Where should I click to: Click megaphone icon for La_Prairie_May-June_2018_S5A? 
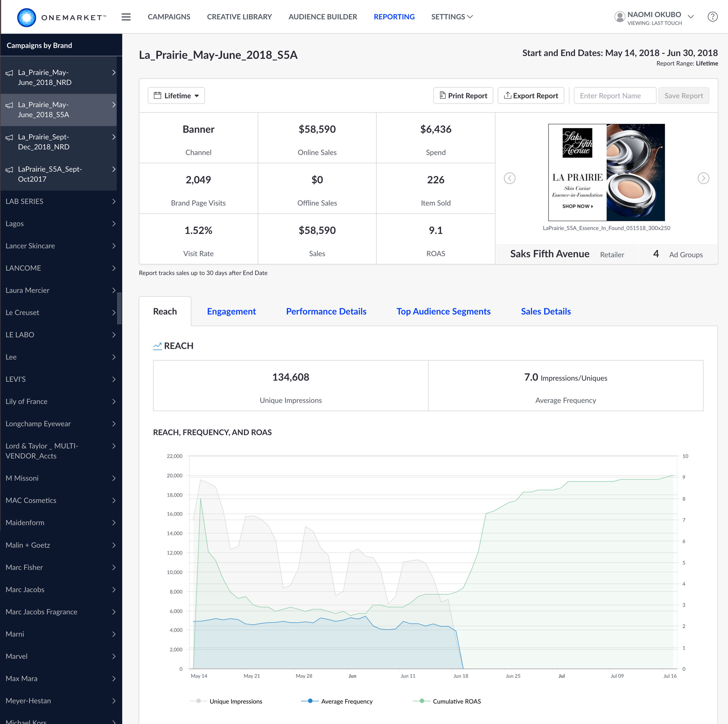9,105
